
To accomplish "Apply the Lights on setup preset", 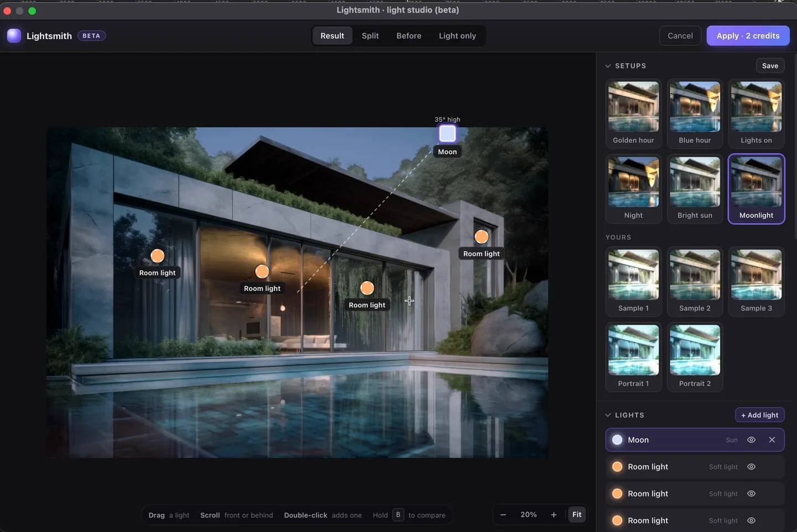I will [757, 113].
